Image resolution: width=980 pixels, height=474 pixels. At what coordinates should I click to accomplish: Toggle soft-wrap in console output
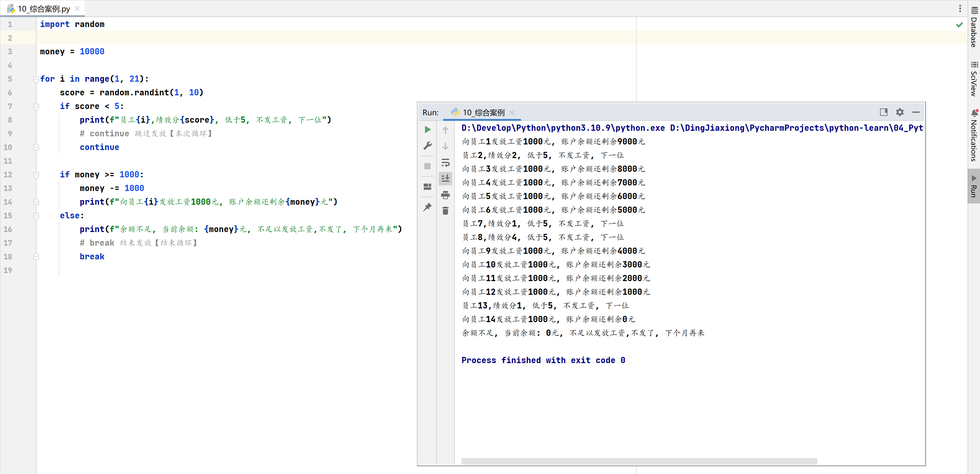pyautogui.click(x=445, y=162)
